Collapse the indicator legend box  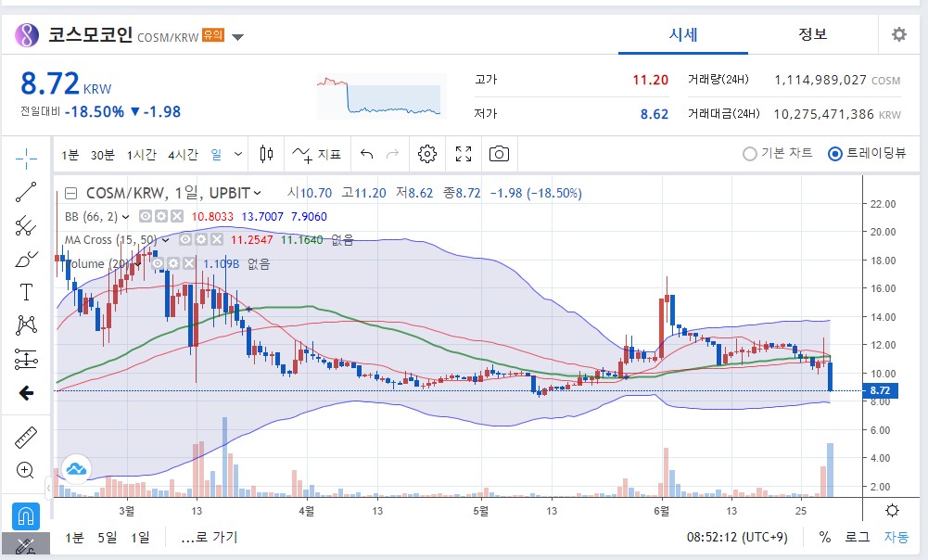(x=71, y=193)
